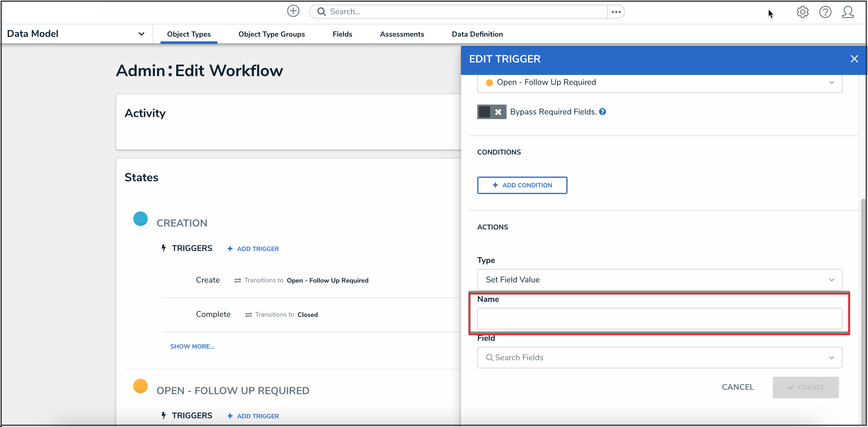Click the plus quick-add icon
The width and height of the screenshot is (868, 427).
pyautogui.click(x=293, y=11)
